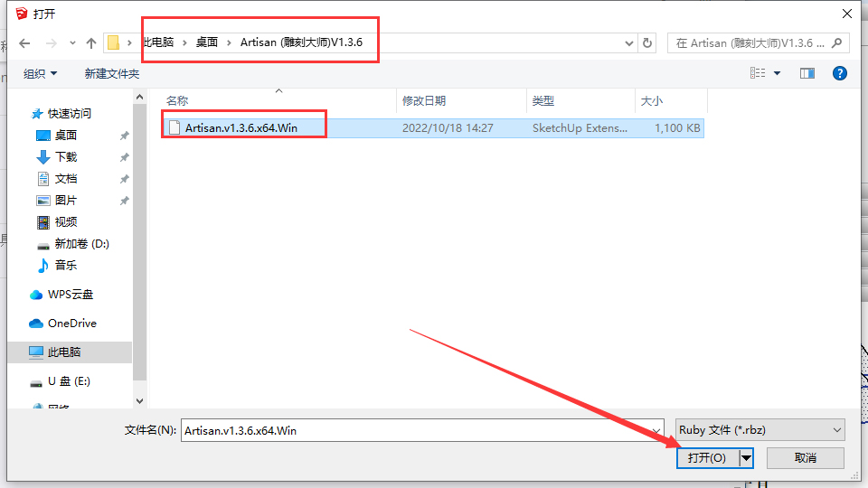Open the 组织 menu
This screenshot has height=488, width=868.
click(x=40, y=73)
